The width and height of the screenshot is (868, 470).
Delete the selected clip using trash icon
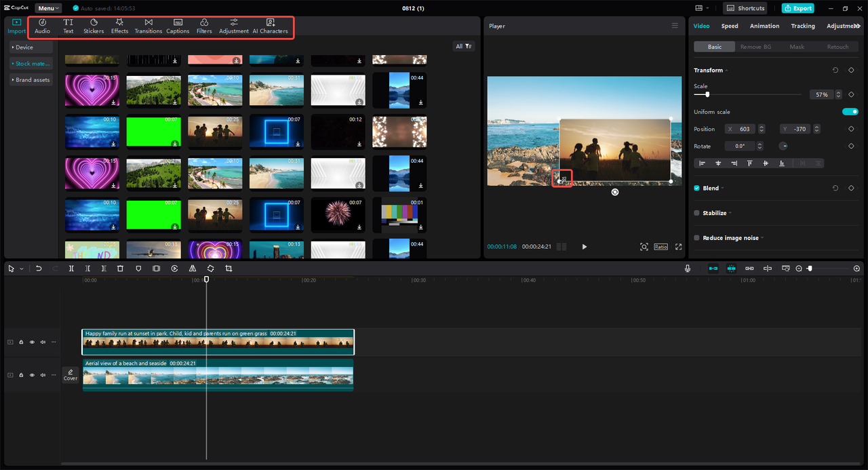pyautogui.click(x=120, y=269)
